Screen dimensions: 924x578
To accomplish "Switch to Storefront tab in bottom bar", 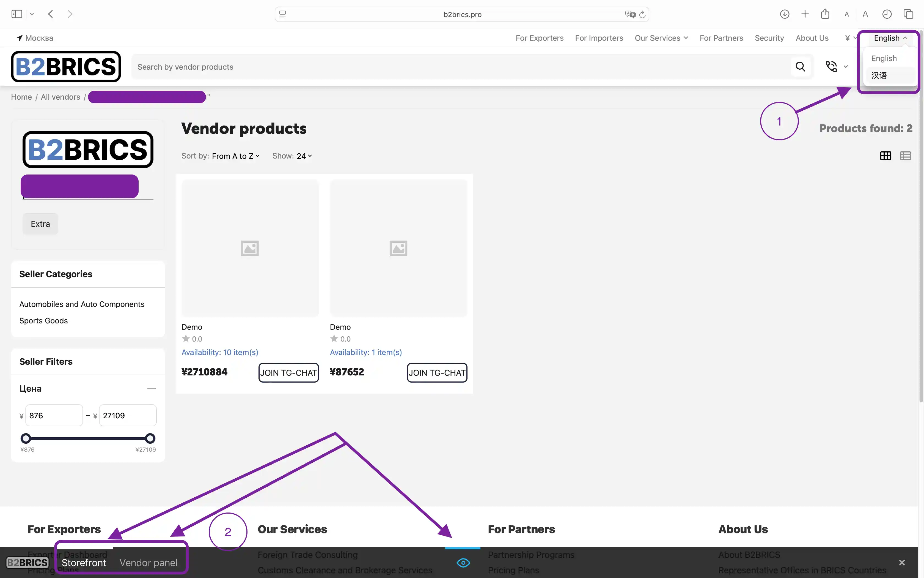I will pos(84,563).
